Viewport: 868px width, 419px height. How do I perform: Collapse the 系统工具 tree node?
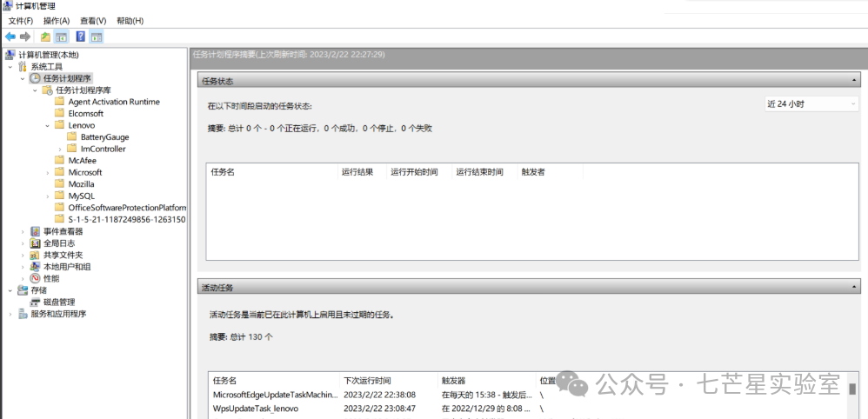(x=10, y=66)
